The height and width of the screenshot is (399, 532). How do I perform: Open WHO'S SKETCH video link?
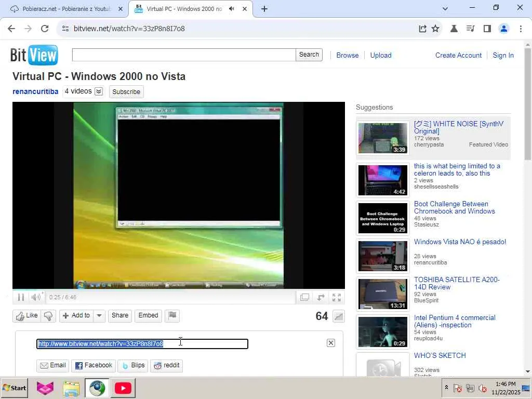[440, 355]
